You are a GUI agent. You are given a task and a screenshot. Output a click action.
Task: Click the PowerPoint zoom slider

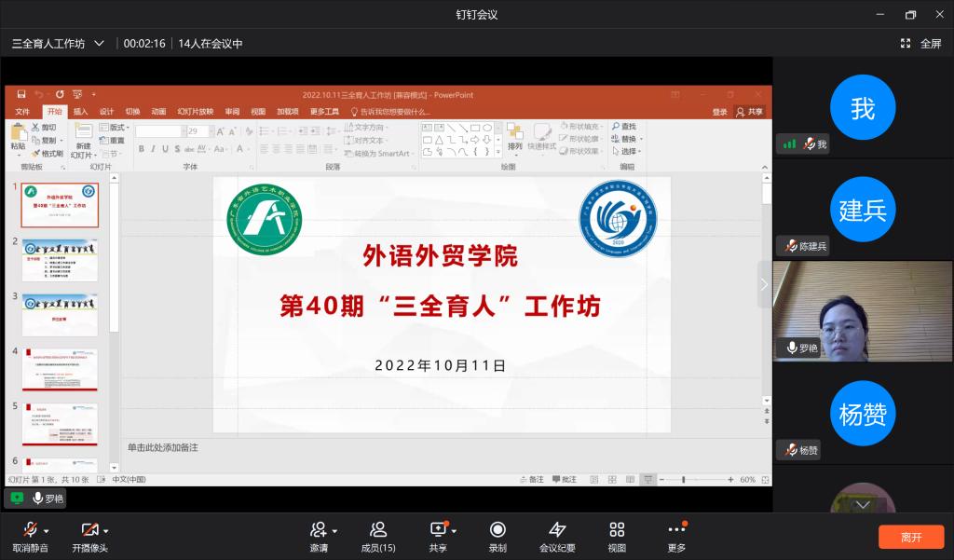[695, 480]
